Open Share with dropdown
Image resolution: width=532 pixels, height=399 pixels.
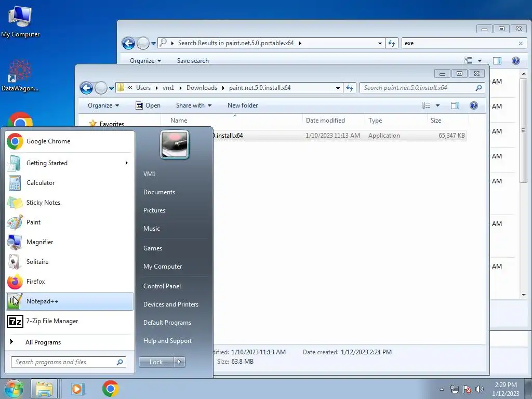194,105
